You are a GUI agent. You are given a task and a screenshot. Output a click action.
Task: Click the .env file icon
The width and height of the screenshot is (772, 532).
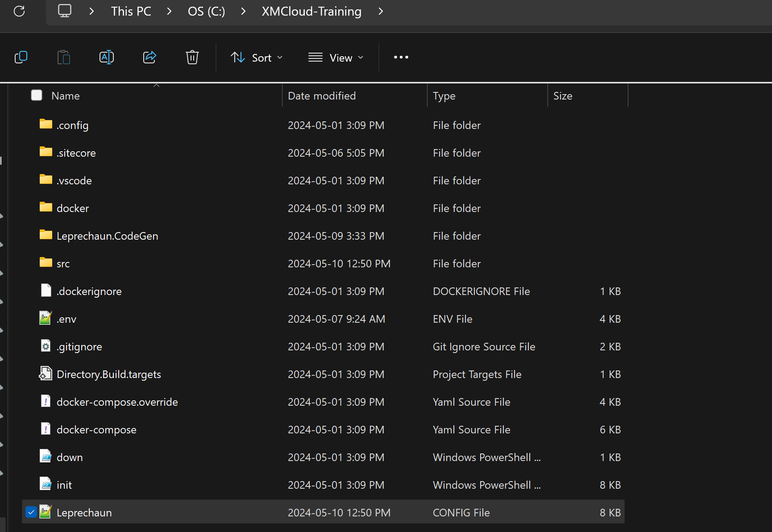pos(46,318)
